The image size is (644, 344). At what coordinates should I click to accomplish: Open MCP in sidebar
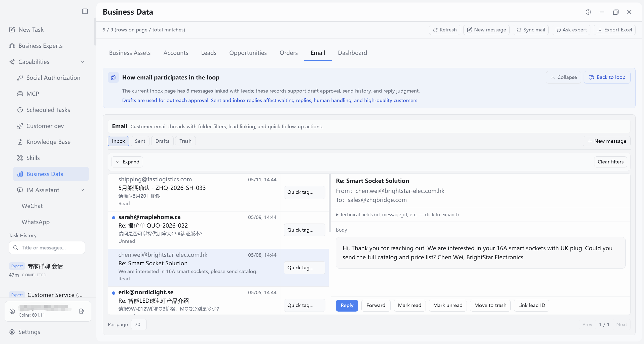28,94
